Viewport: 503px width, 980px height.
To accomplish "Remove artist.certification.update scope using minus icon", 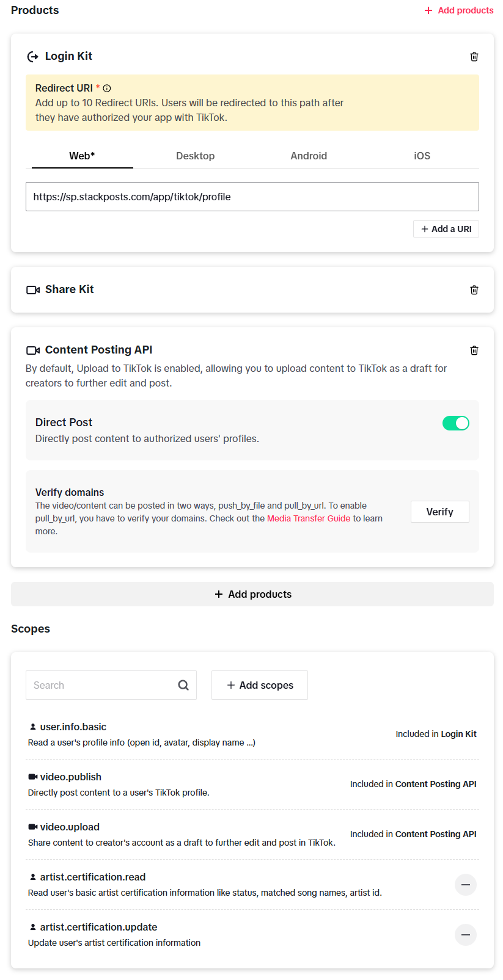I will click(466, 935).
